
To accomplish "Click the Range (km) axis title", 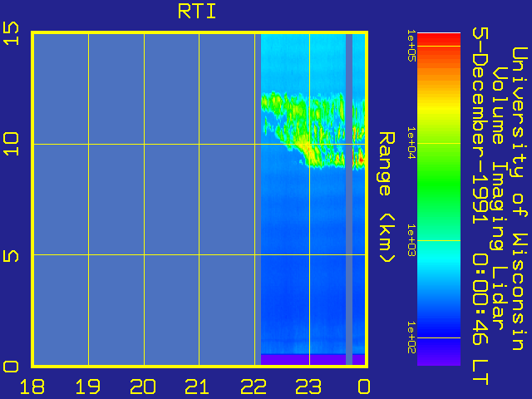I will point(387,198).
